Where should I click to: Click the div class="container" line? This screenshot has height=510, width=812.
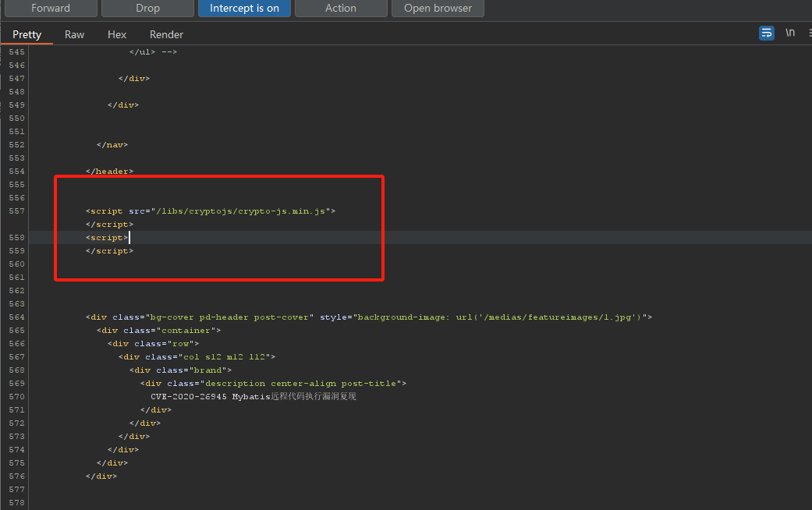(x=158, y=331)
